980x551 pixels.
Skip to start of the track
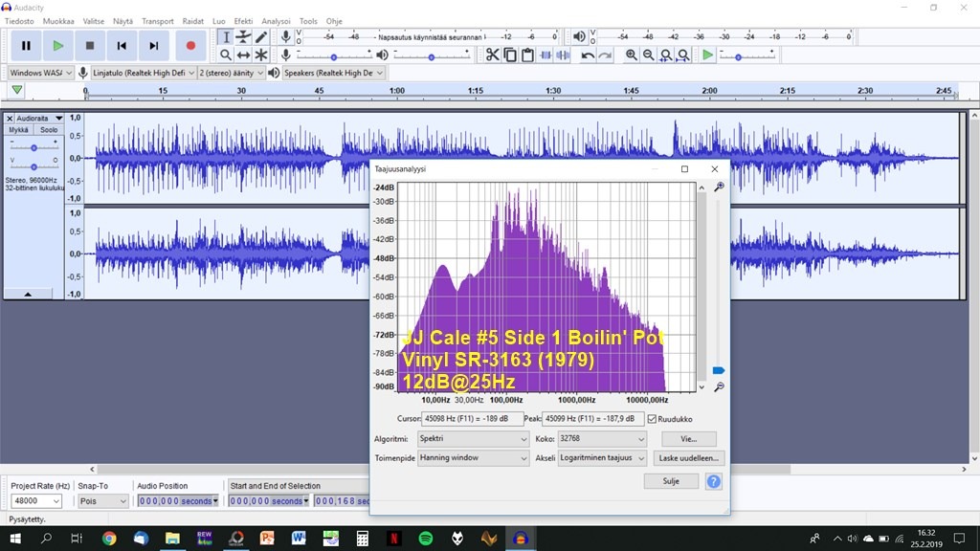pyautogui.click(x=122, y=46)
